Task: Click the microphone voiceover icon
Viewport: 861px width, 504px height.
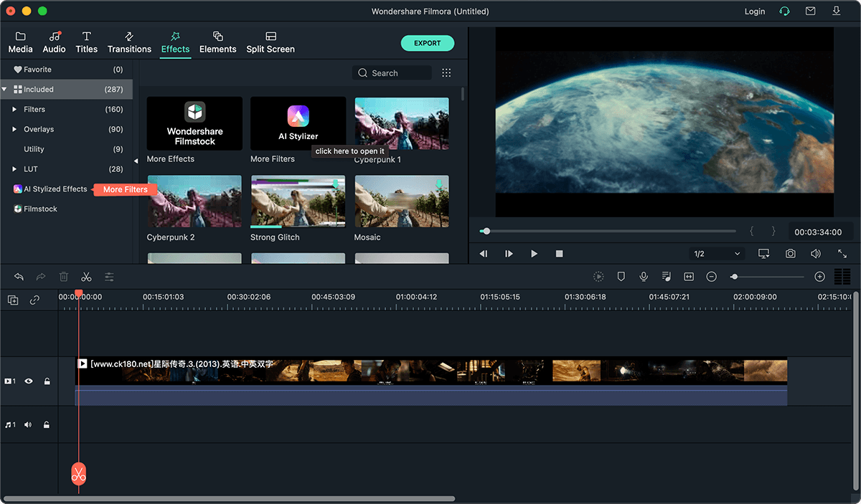Action: [644, 277]
